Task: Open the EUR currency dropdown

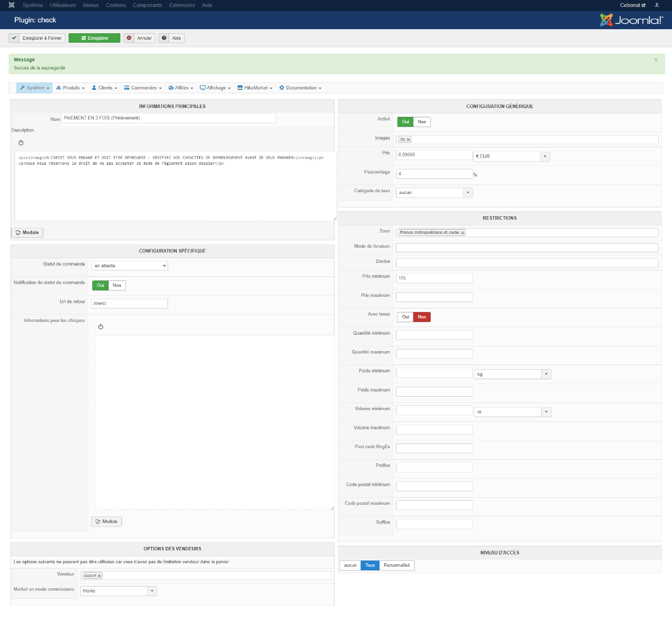Action: pyautogui.click(x=511, y=157)
